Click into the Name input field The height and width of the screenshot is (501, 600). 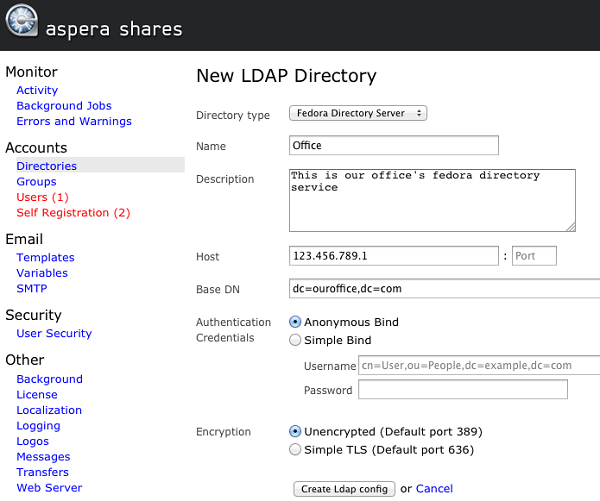pyautogui.click(x=394, y=145)
